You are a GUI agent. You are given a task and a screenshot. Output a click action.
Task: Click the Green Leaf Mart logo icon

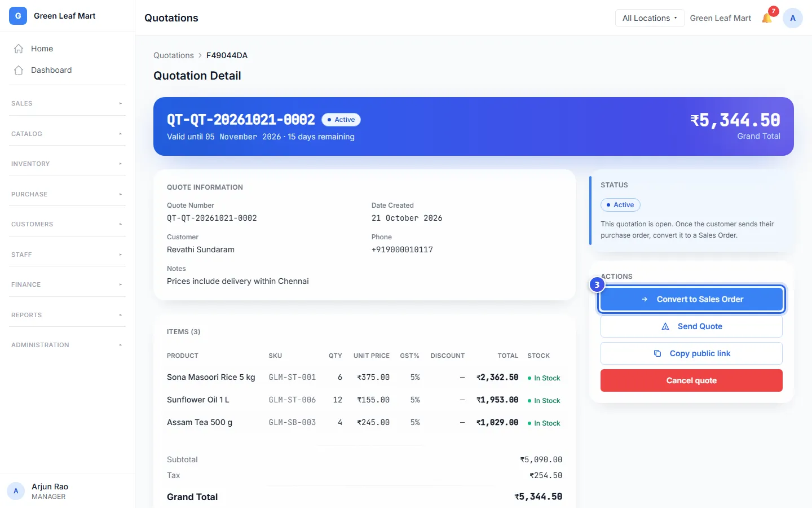coord(18,16)
